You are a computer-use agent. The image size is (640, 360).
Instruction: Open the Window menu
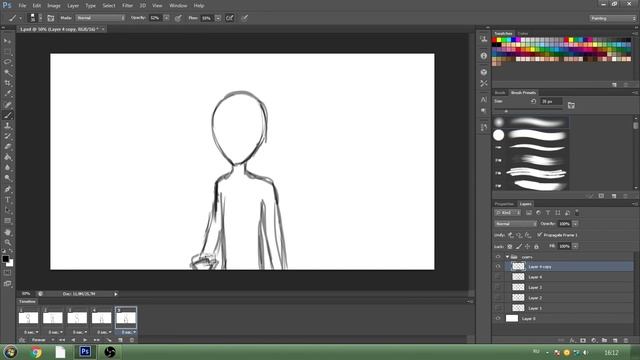click(178, 6)
